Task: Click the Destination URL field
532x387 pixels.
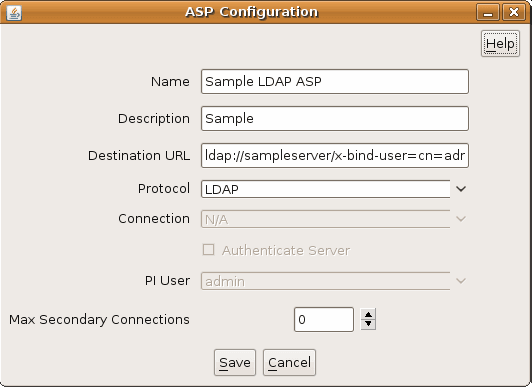Action: (x=335, y=155)
